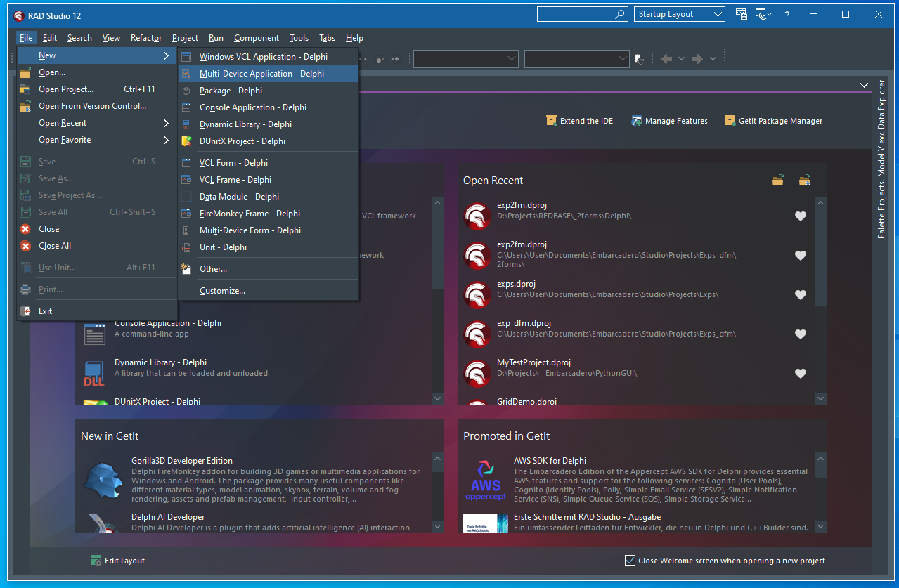
Task: Open the Refactor menu
Action: click(x=146, y=38)
